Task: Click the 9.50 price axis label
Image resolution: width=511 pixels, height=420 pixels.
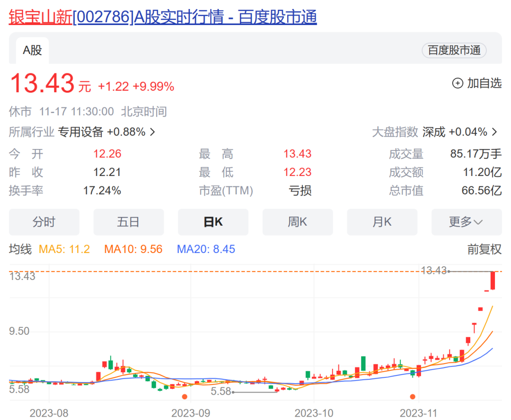Action: (x=19, y=332)
